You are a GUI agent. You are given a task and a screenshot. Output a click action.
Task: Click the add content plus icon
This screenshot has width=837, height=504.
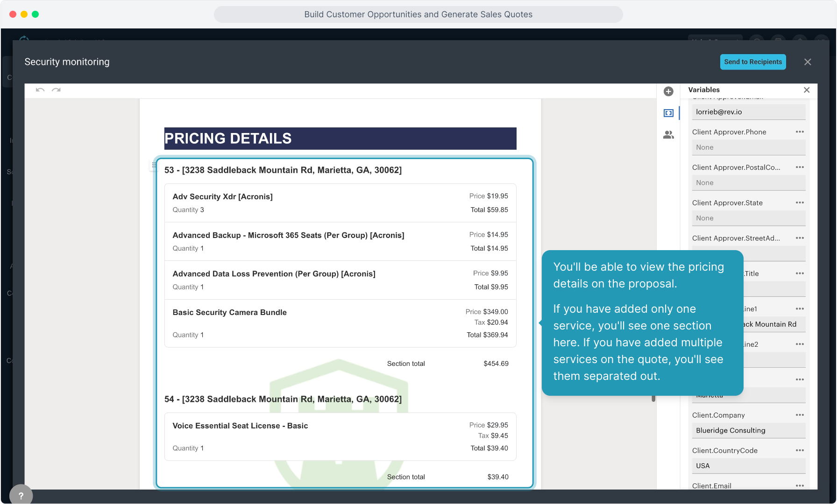[x=668, y=91]
